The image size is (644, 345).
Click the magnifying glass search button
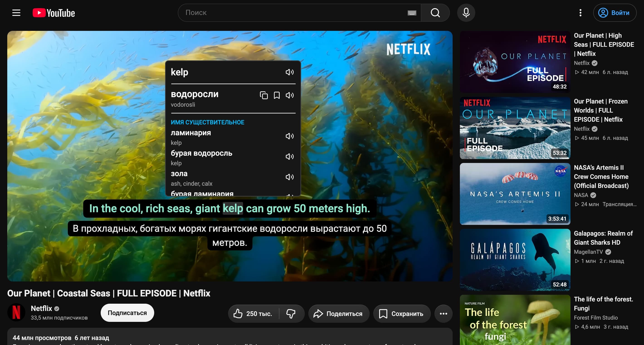(435, 13)
